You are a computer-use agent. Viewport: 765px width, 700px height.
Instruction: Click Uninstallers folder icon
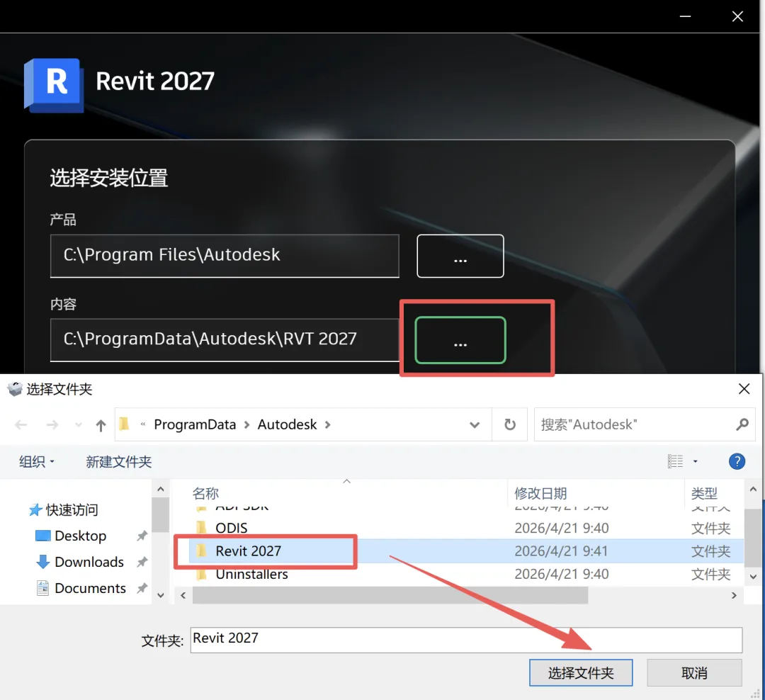pyautogui.click(x=201, y=574)
